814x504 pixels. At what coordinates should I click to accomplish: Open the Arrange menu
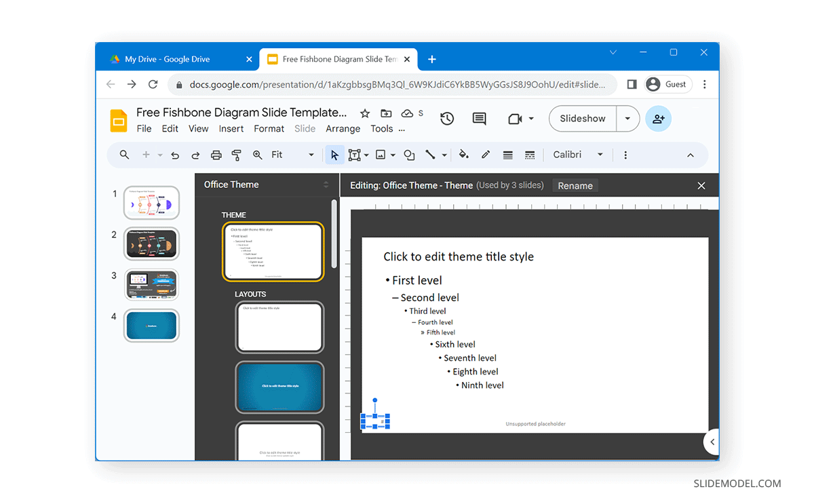(x=343, y=128)
